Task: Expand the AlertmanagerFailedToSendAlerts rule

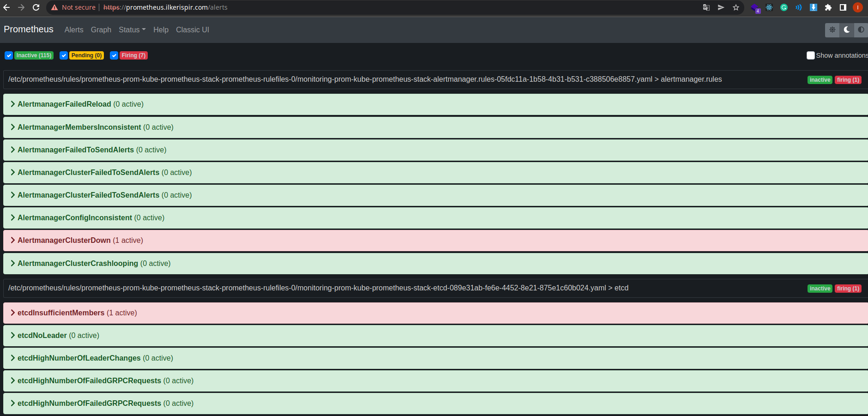Action: point(435,150)
